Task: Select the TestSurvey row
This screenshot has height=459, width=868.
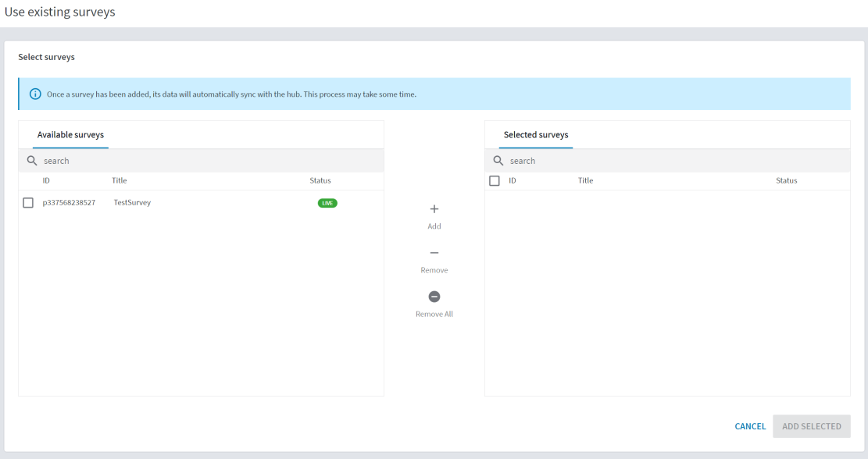Action: pos(131,202)
